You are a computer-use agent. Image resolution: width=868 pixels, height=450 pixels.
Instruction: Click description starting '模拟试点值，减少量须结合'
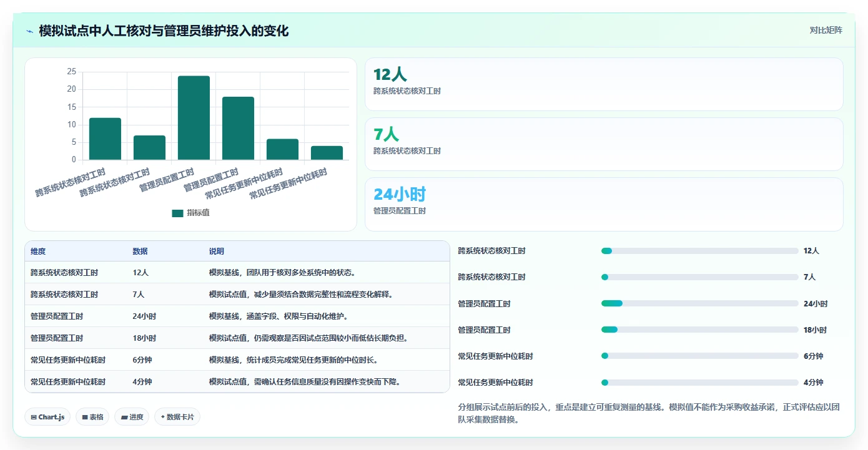click(x=301, y=295)
